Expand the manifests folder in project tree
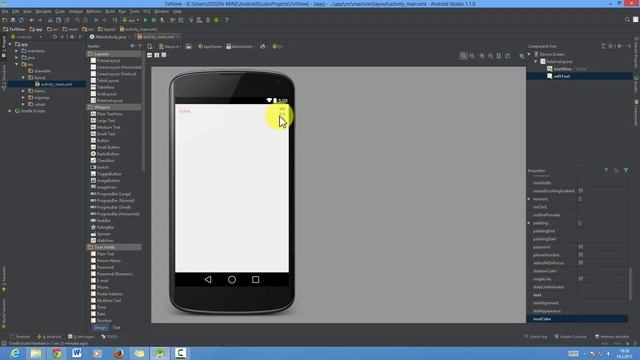Image resolution: width=640 pixels, height=360 pixels. coord(17,51)
